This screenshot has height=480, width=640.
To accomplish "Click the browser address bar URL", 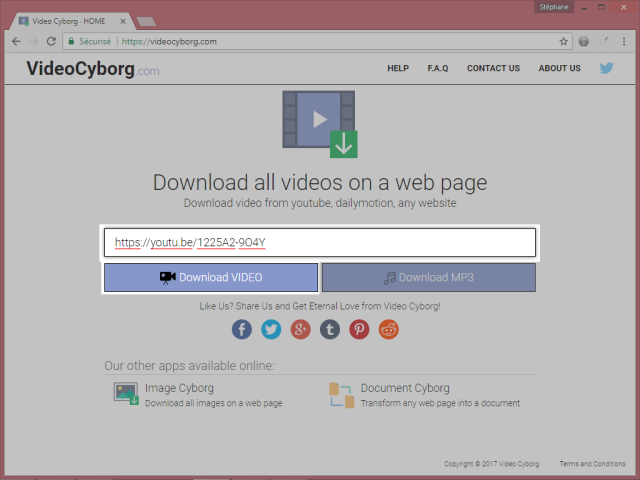I will [169, 41].
